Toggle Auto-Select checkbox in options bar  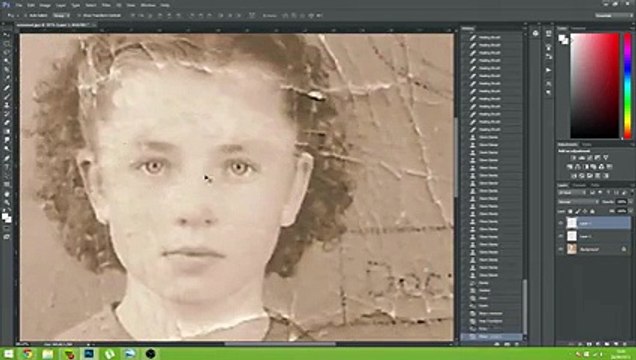click(26, 15)
